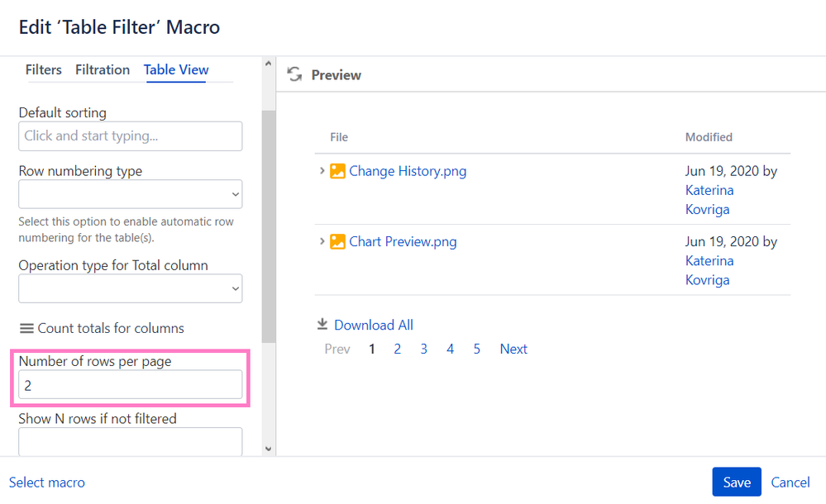The height and width of the screenshot is (504, 826).
Task: Click Katerina Kovriga link in Chart Preview row
Action: coord(709,270)
